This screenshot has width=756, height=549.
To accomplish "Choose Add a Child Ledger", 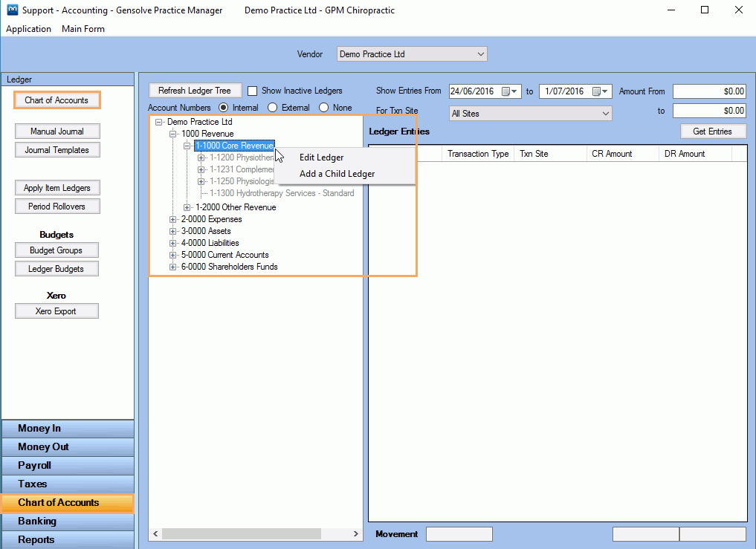I will [x=337, y=174].
